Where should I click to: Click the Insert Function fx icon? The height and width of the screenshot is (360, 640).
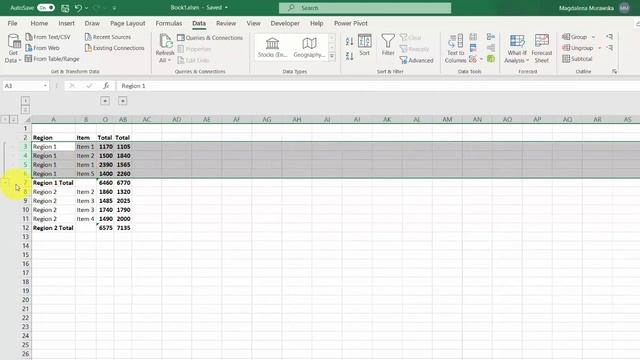click(106, 86)
